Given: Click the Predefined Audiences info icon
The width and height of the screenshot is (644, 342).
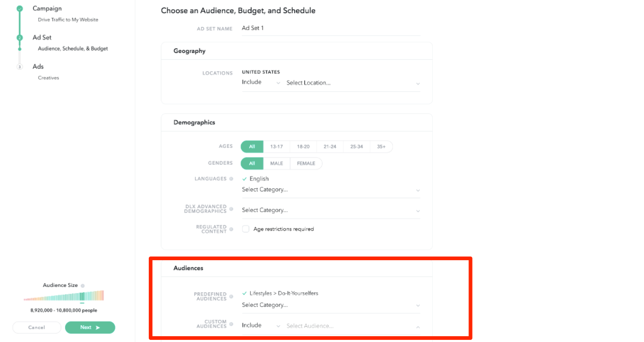Looking at the screenshot, I should (x=231, y=297).
